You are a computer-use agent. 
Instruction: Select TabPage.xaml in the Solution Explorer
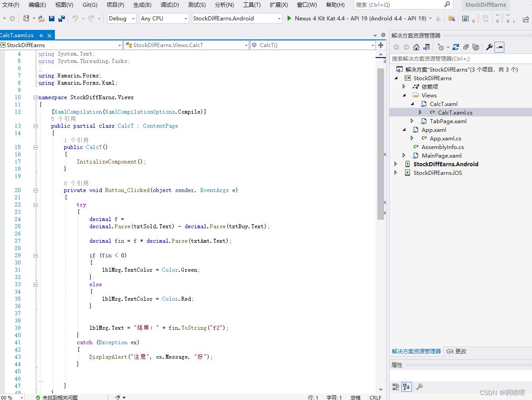point(448,121)
